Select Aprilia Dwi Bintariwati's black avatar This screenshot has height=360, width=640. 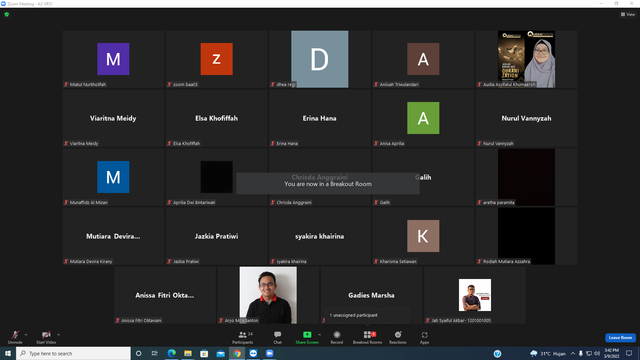tap(217, 177)
